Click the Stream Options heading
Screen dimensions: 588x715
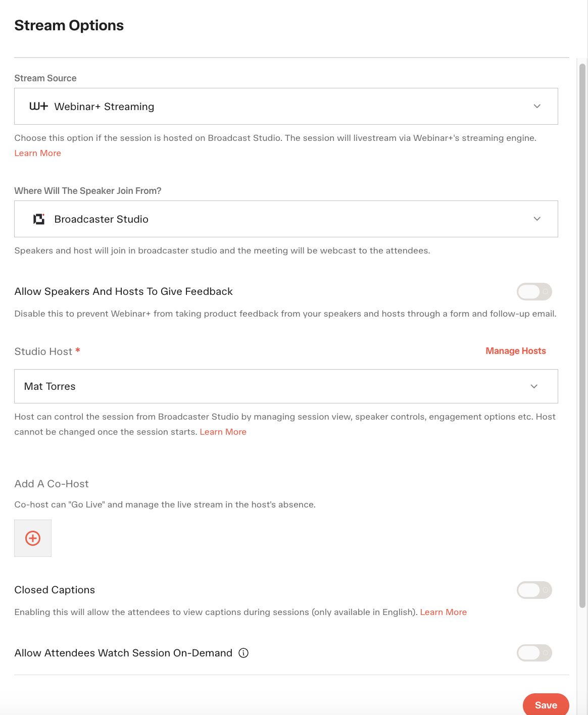[x=69, y=25]
